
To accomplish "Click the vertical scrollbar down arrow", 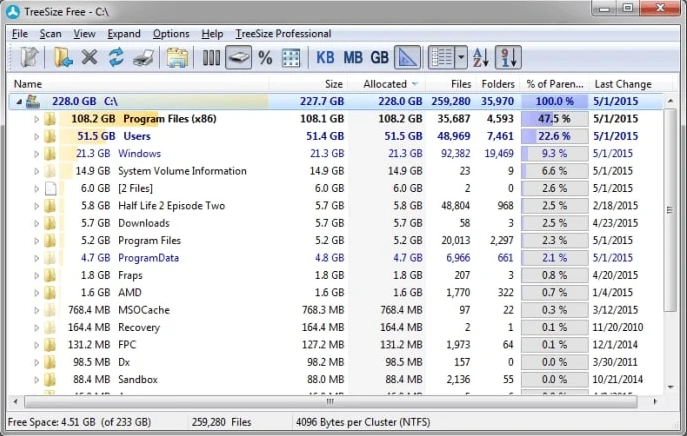I will (x=670, y=387).
